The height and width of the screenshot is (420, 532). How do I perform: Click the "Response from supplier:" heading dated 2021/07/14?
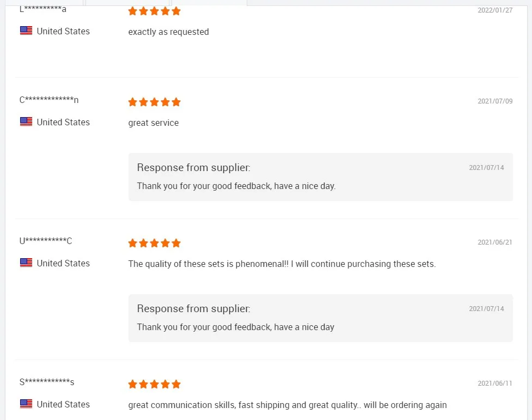(x=193, y=167)
